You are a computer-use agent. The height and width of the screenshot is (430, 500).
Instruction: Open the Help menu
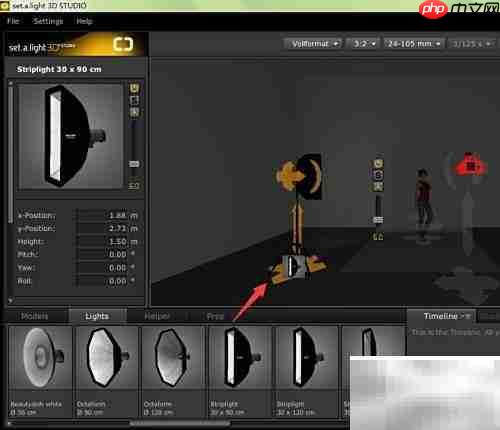click(84, 21)
